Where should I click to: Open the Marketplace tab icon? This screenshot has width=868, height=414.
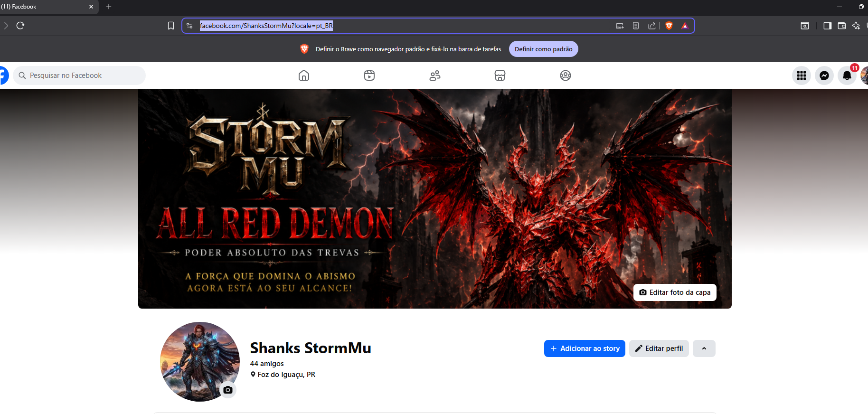[500, 75]
